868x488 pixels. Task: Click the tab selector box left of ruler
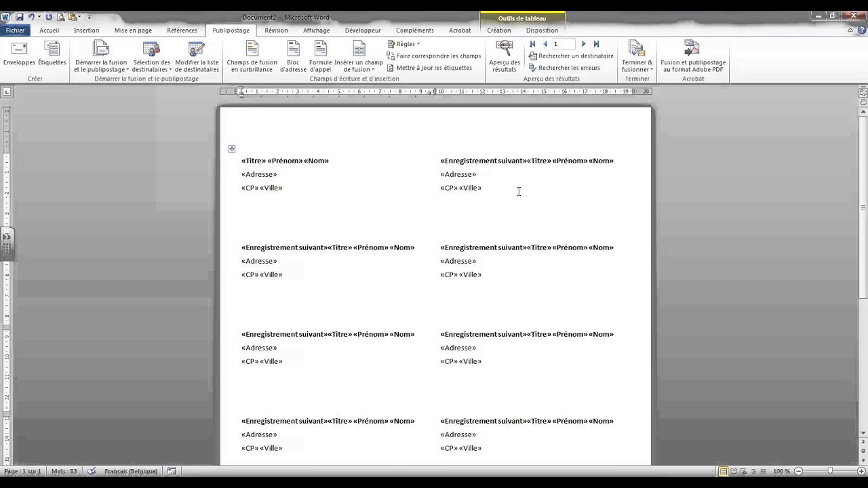tap(7, 91)
